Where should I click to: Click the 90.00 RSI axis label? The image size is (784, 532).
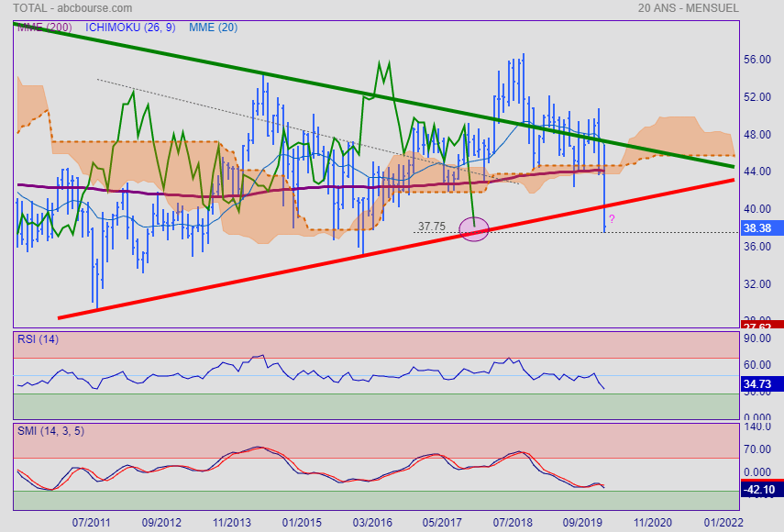(x=757, y=338)
